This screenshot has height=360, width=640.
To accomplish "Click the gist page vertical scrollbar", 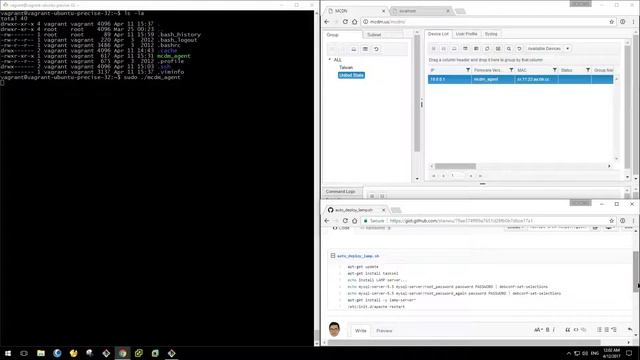I will tap(636, 271).
